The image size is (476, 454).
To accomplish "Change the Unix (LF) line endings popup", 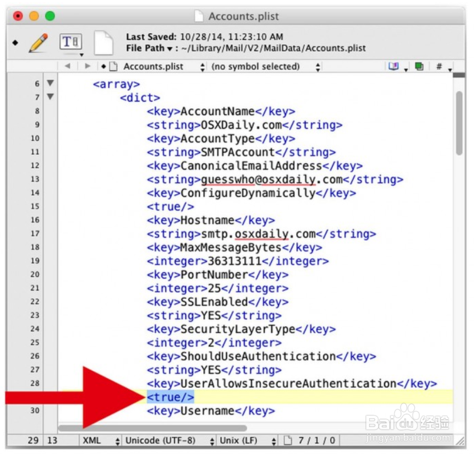I will 247,440.
